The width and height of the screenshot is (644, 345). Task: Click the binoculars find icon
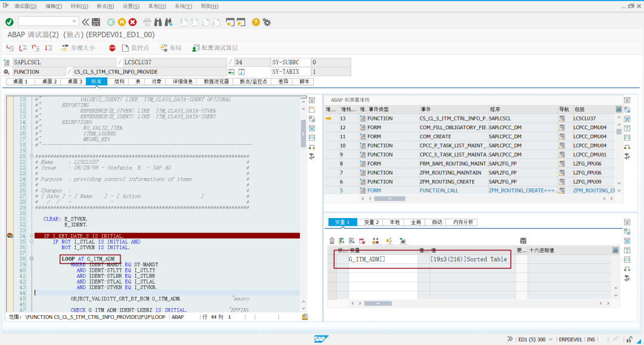[x=157, y=22]
